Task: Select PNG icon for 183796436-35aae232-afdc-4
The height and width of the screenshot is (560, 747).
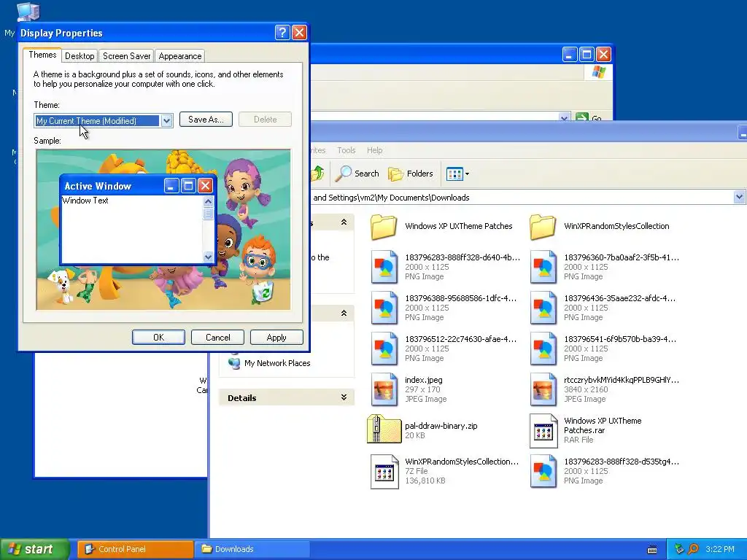Action: pos(543,308)
